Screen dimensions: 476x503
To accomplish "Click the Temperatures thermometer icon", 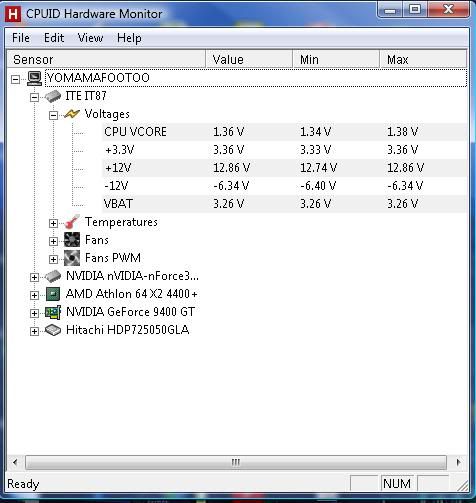I will 72,222.
